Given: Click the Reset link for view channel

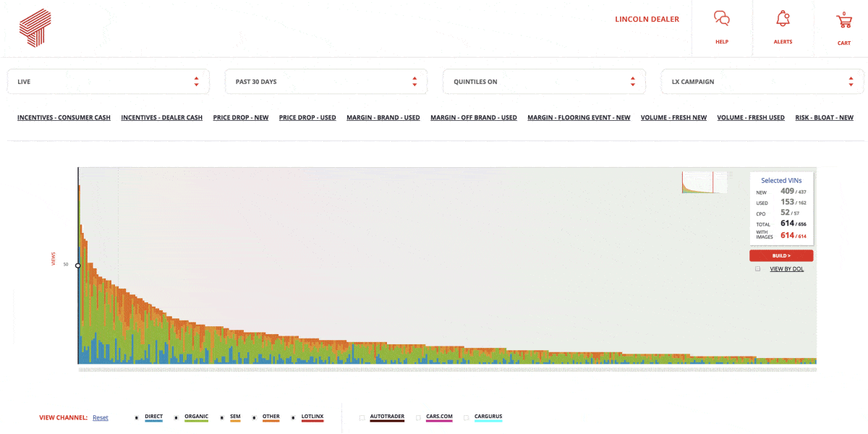Looking at the screenshot, I should (101, 417).
